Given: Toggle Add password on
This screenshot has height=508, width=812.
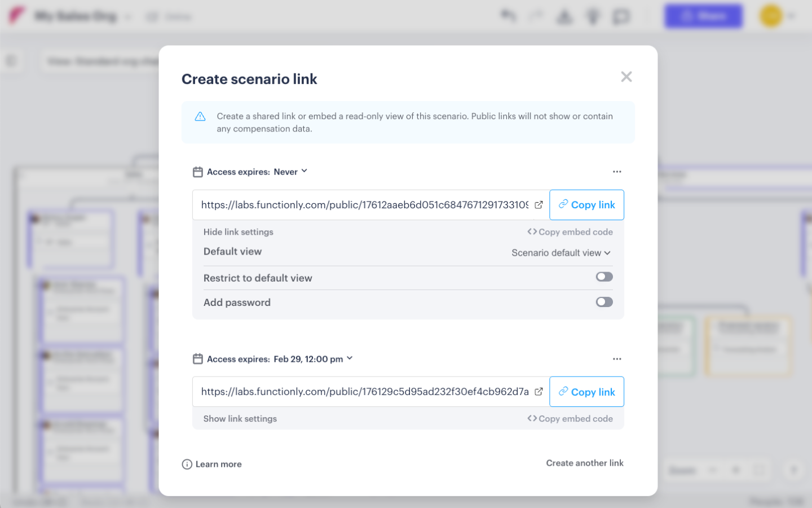Looking at the screenshot, I should click(604, 302).
